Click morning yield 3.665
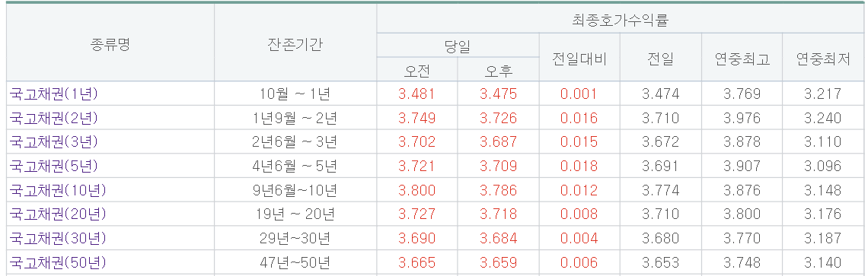 click(416, 262)
